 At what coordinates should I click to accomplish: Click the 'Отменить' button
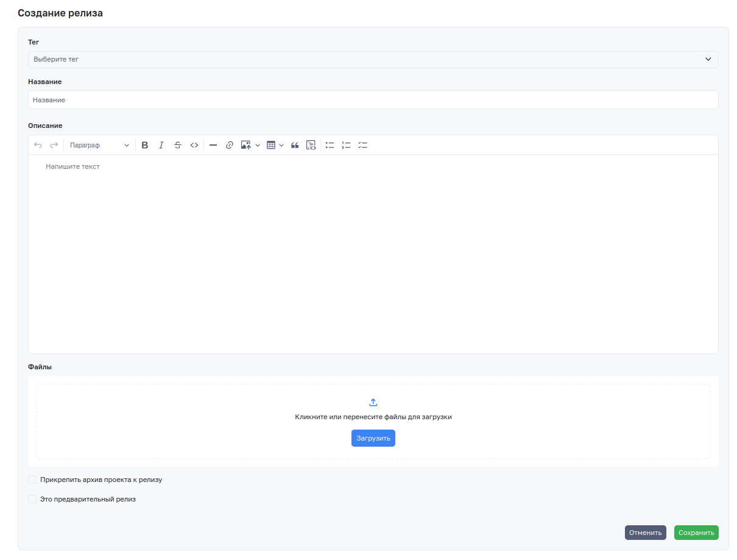(x=645, y=533)
